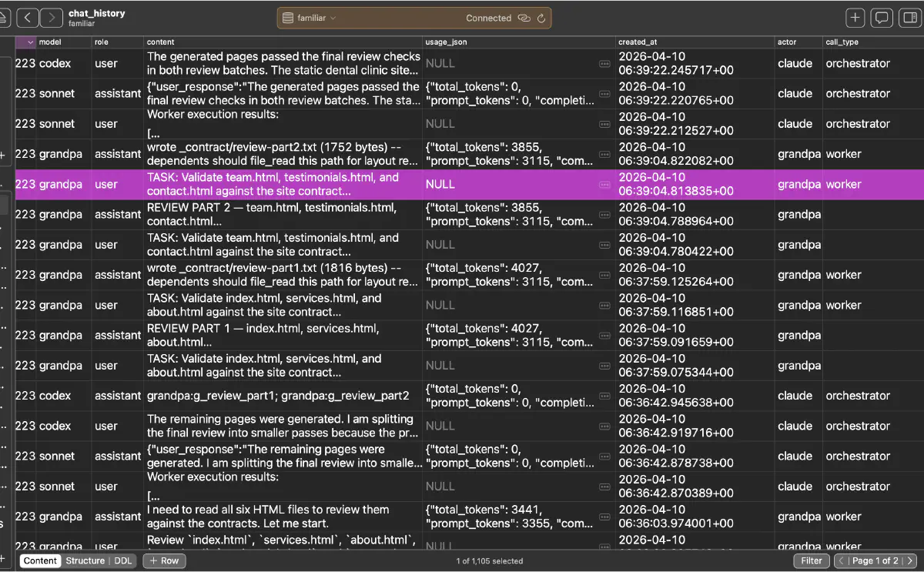Click 'The remaining pages were generated' codex cell
Image resolution: width=924 pixels, height=572 pixels.
pos(283,426)
